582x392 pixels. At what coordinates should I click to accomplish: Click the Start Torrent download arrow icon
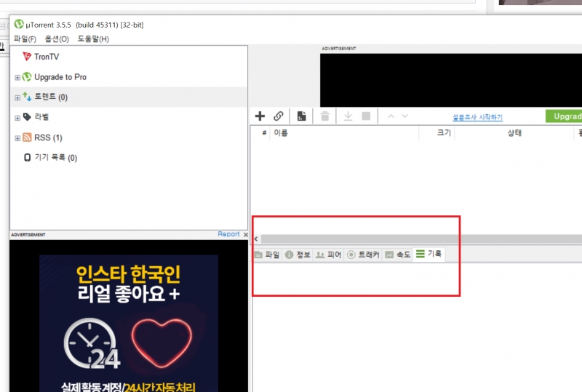click(x=348, y=116)
